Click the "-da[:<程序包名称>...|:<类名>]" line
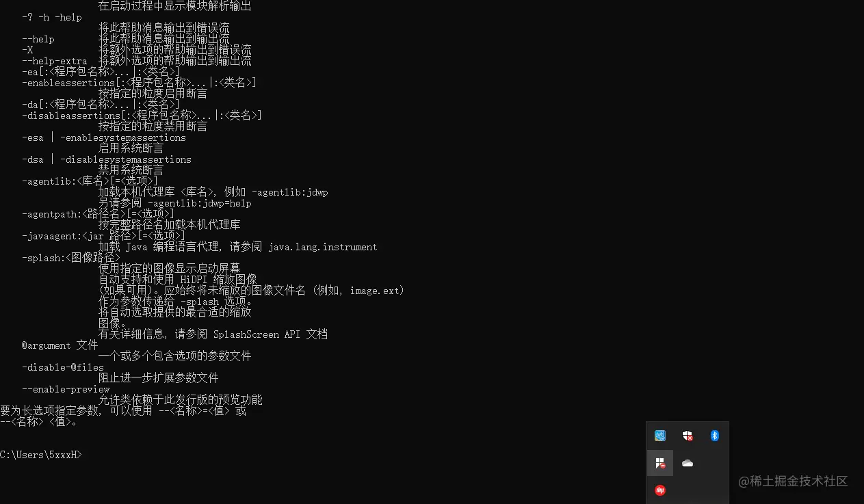Viewport: 864px width, 504px height. [x=101, y=105]
